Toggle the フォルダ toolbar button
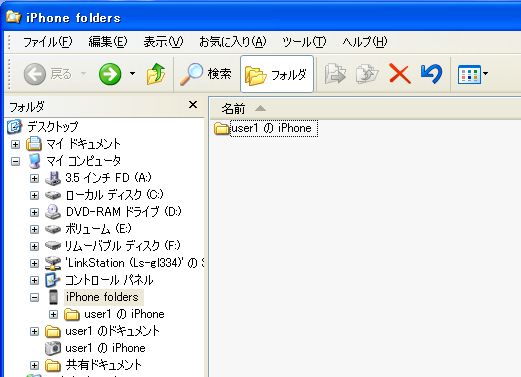Image resolution: width=521 pixels, height=377 pixels. click(x=277, y=74)
